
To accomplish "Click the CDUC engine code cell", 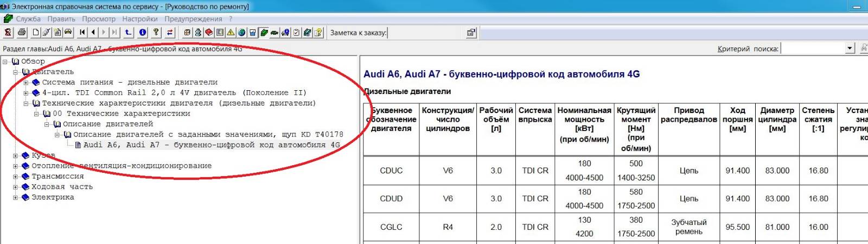I will pyautogui.click(x=391, y=171).
